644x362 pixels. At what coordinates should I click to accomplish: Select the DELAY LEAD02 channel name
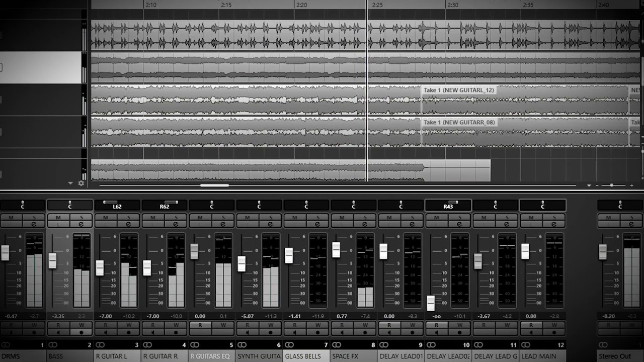(x=448, y=356)
